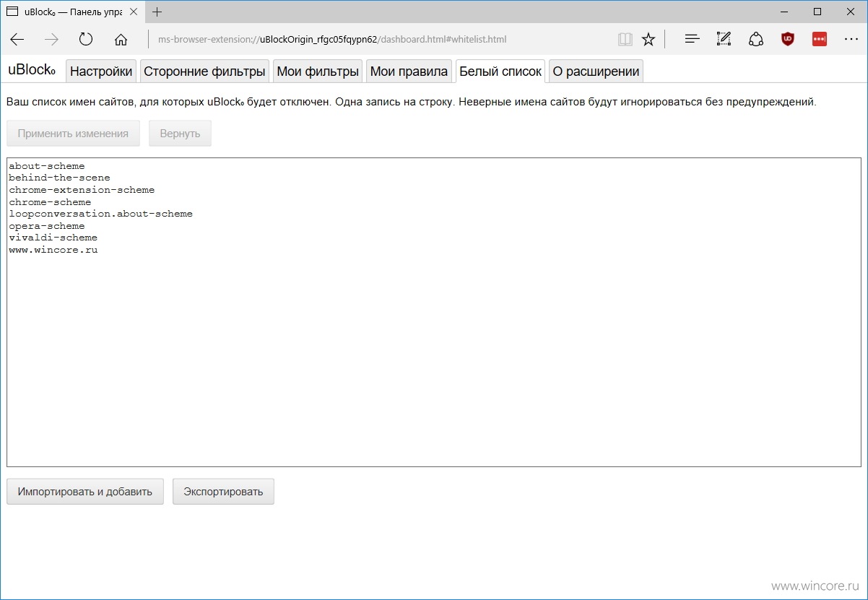
Task: Open the red password manager extension icon
Action: [820, 40]
